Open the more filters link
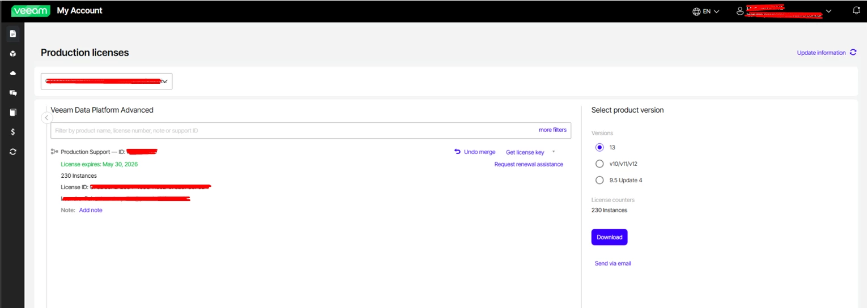 tap(552, 130)
